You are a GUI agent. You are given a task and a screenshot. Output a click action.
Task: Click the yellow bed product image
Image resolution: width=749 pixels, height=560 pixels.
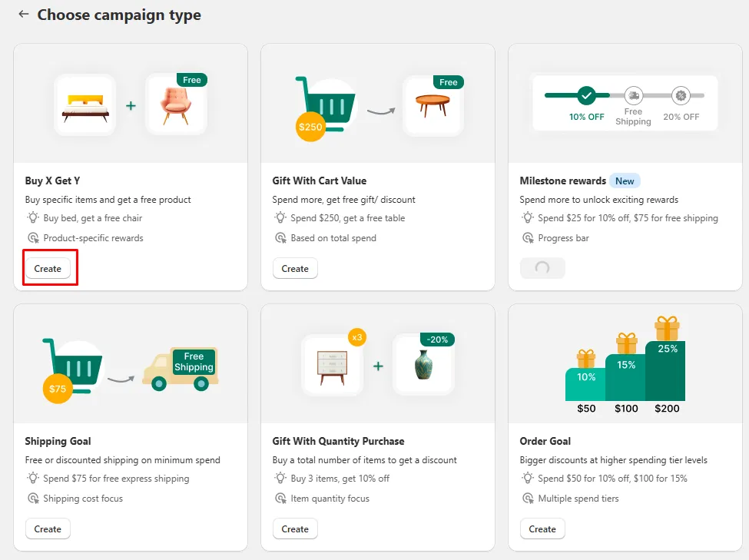click(x=85, y=105)
